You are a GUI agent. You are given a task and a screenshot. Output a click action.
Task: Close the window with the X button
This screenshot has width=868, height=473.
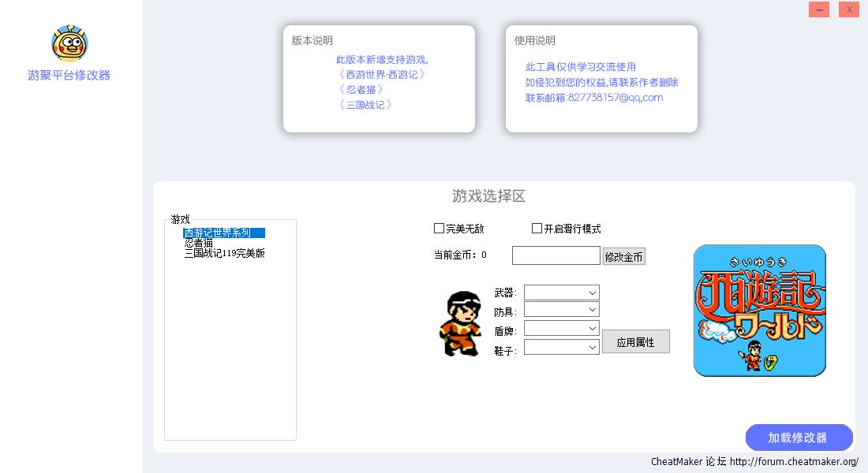click(849, 9)
